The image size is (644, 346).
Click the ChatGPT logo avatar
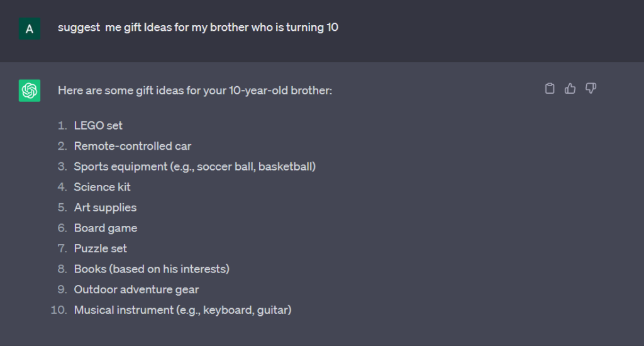(x=30, y=91)
